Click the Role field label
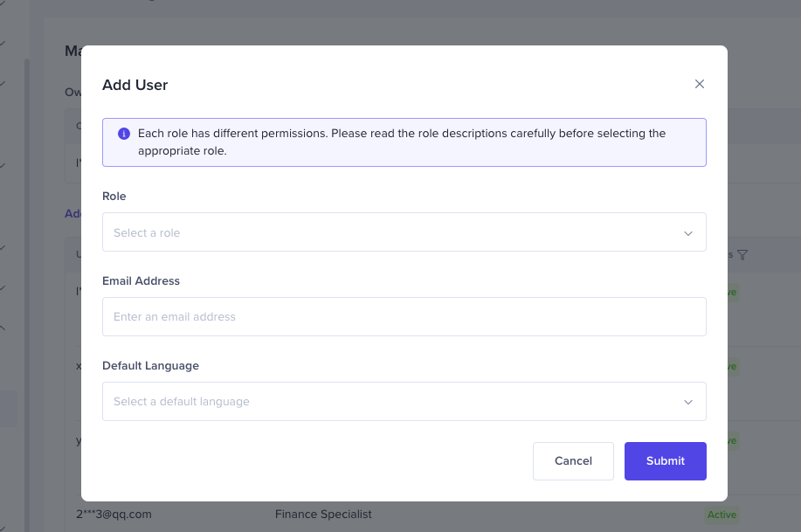This screenshot has width=801, height=532. [x=114, y=197]
